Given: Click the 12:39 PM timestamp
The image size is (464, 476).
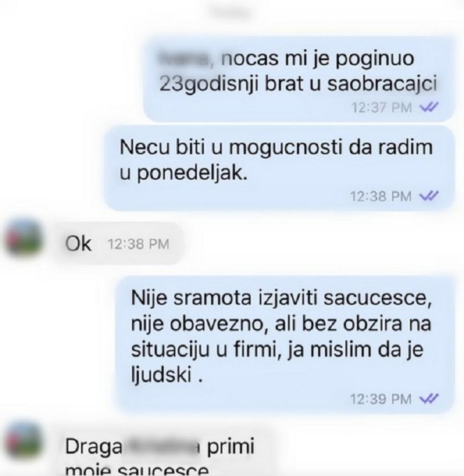Looking at the screenshot, I should pos(380,399).
